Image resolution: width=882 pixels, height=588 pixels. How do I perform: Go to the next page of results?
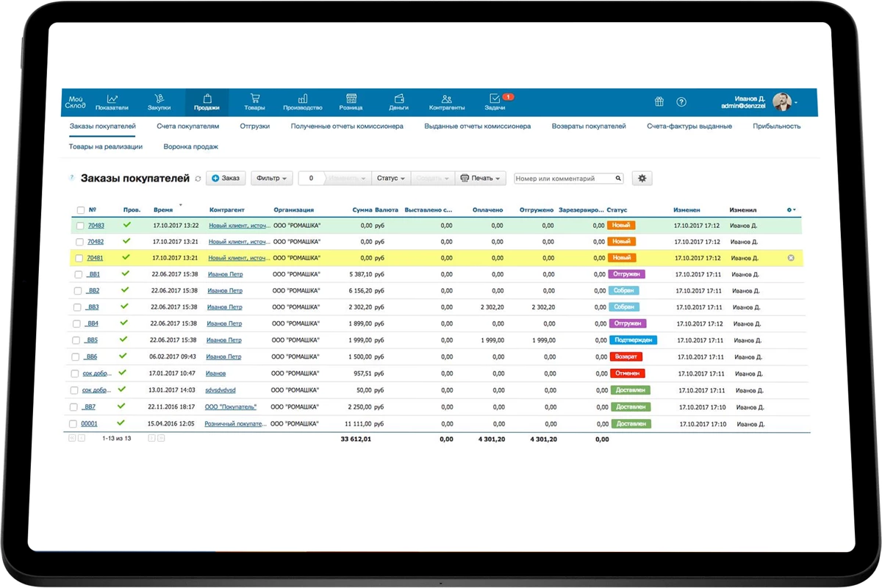151,438
